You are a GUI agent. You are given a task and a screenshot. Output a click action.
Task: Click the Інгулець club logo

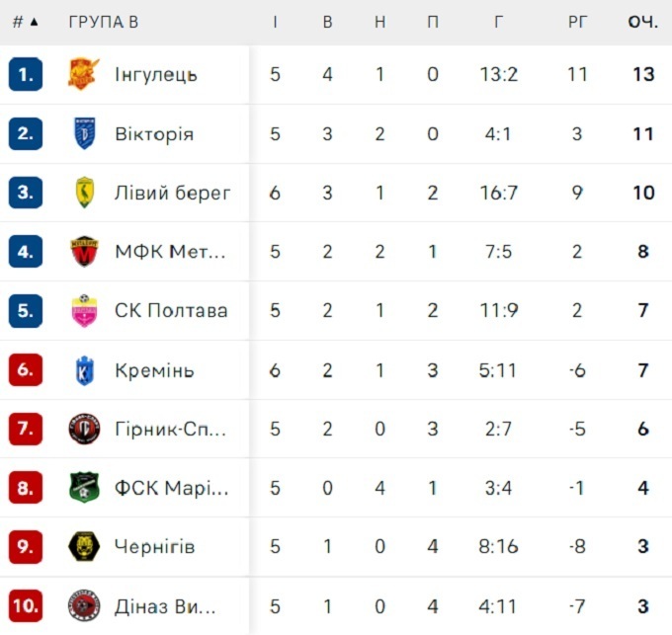tap(84, 74)
